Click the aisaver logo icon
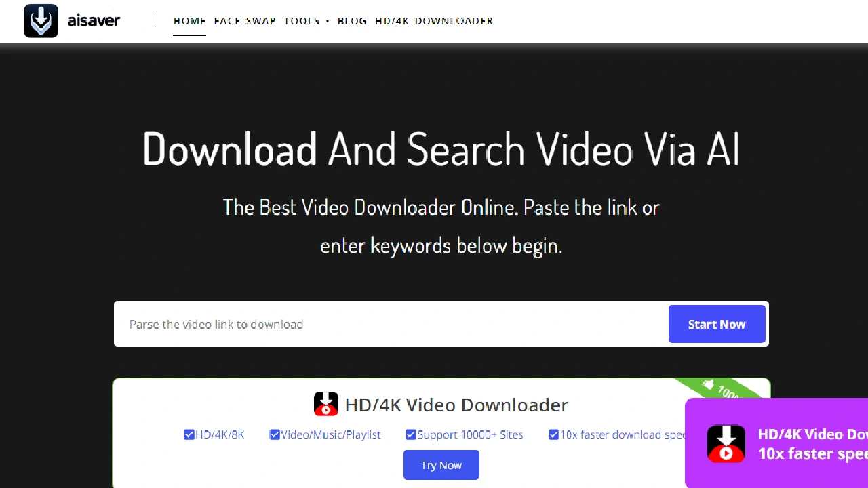 (x=41, y=21)
